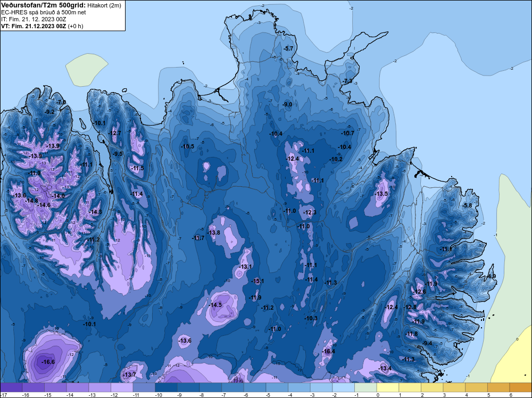Click the -14.6 temperature value
This screenshot has width=532, height=398.
tap(44, 205)
